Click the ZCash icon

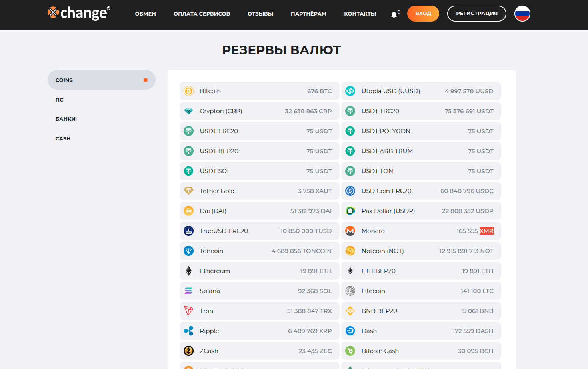pyautogui.click(x=188, y=351)
